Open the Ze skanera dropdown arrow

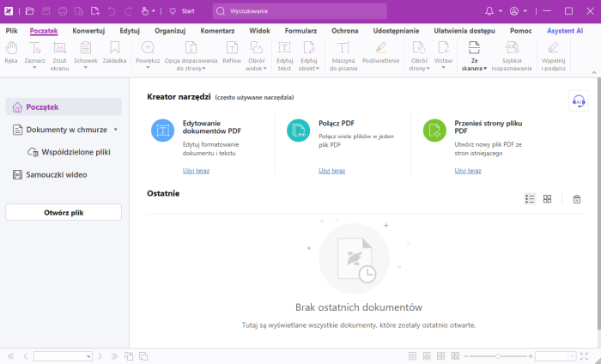click(x=485, y=68)
